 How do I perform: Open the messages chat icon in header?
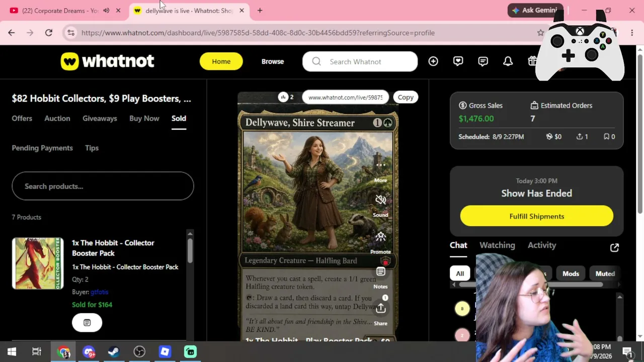pyautogui.click(x=483, y=61)
